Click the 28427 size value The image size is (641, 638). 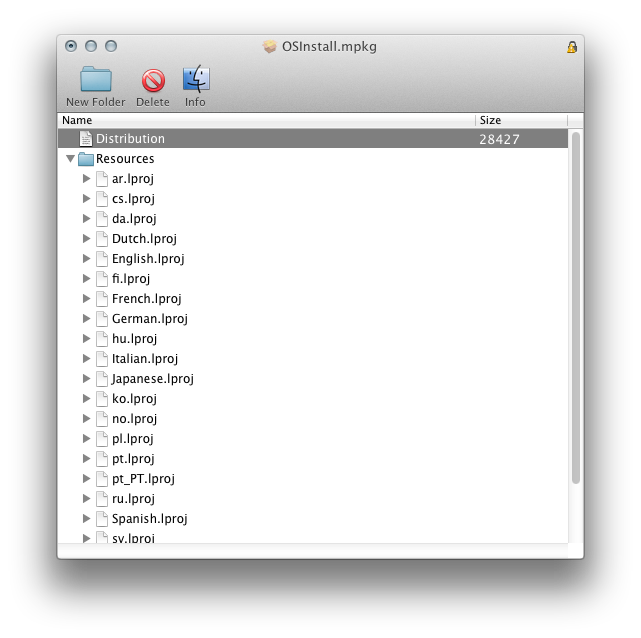[499, 139]
